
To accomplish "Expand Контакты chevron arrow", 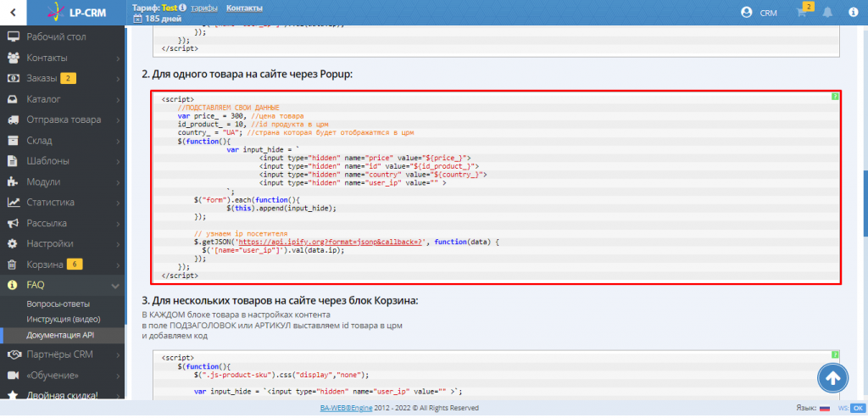I will 118,59.
